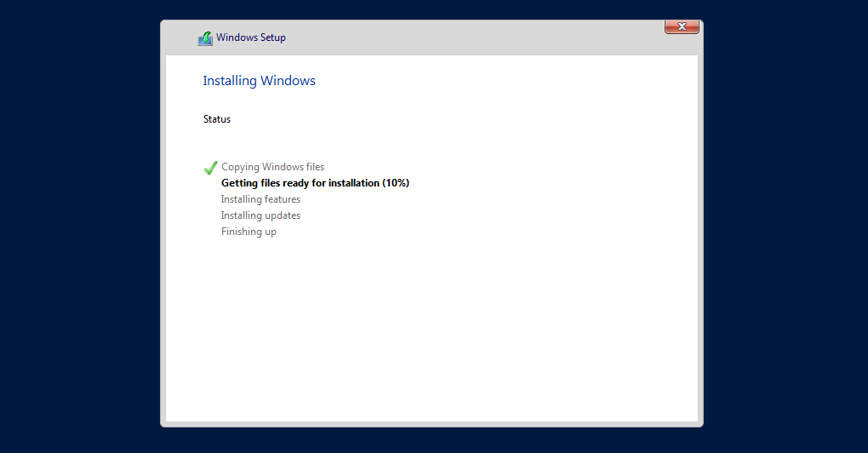Close the Windows Setup dialog
The height and width of the screenshot is (453, 868).
(682, 26)
